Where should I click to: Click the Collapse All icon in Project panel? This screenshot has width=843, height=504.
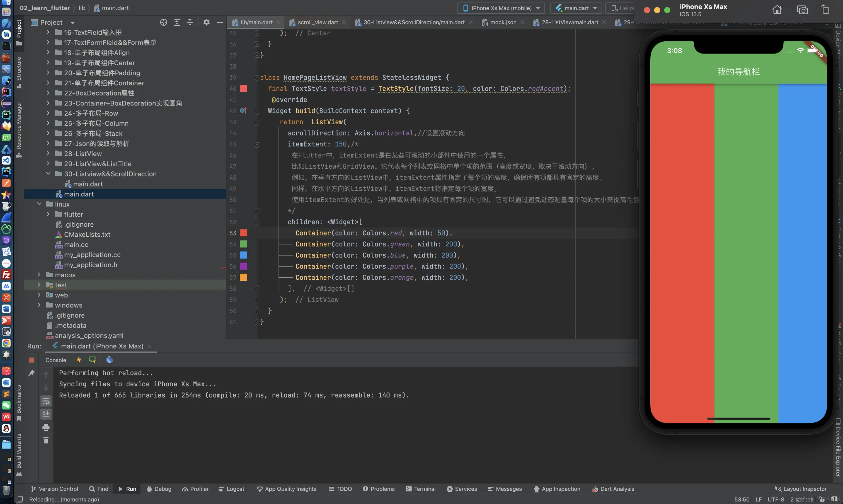point(190,22)
